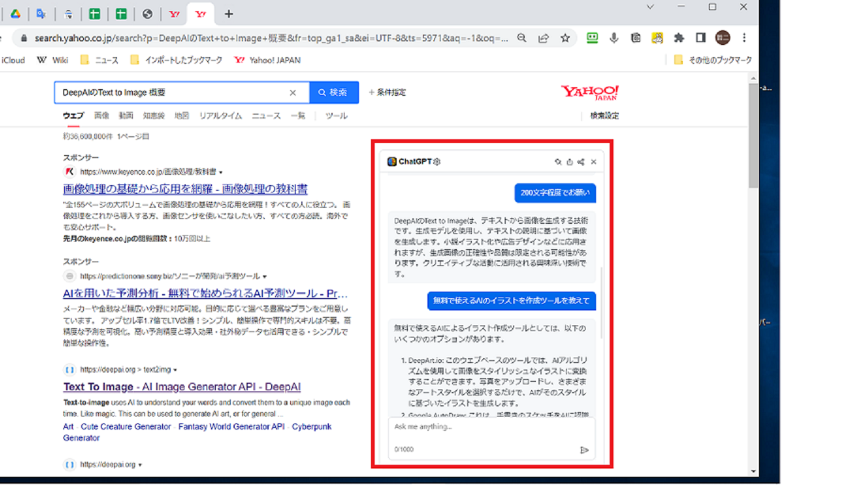Screen dimensions: 868x488
Task: Click the page vertical scrollbar thumb
Action: 753,135
